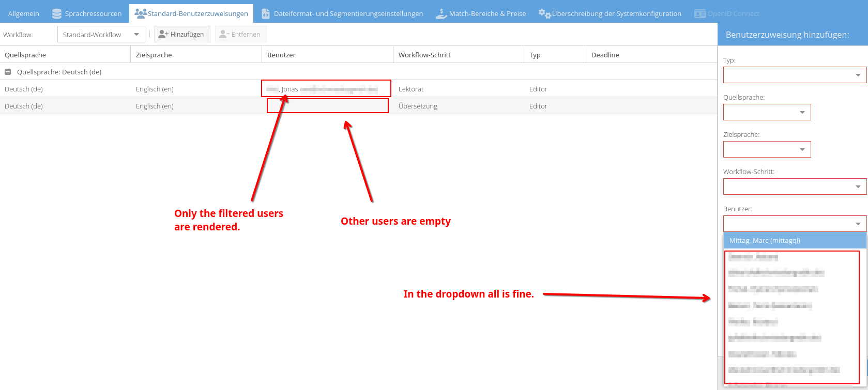868x390 pixels.
Task: Collapse the Quellsprache: Deutsch (de) group
Action: coord(8,72)
